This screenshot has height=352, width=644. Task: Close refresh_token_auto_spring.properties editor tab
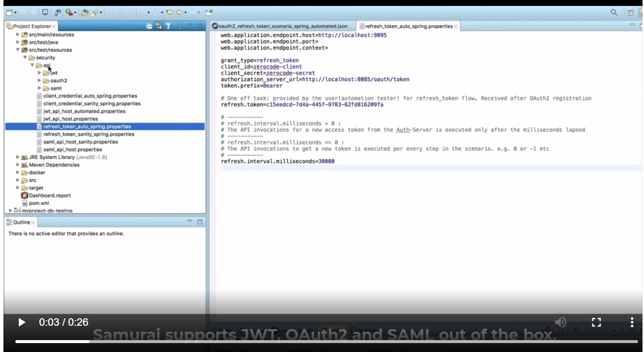point(456,26)
